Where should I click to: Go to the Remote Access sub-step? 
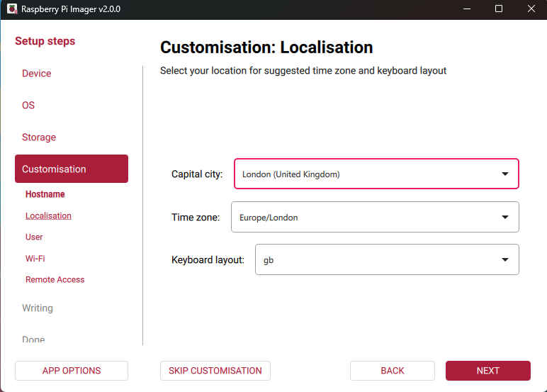point(55,280)
